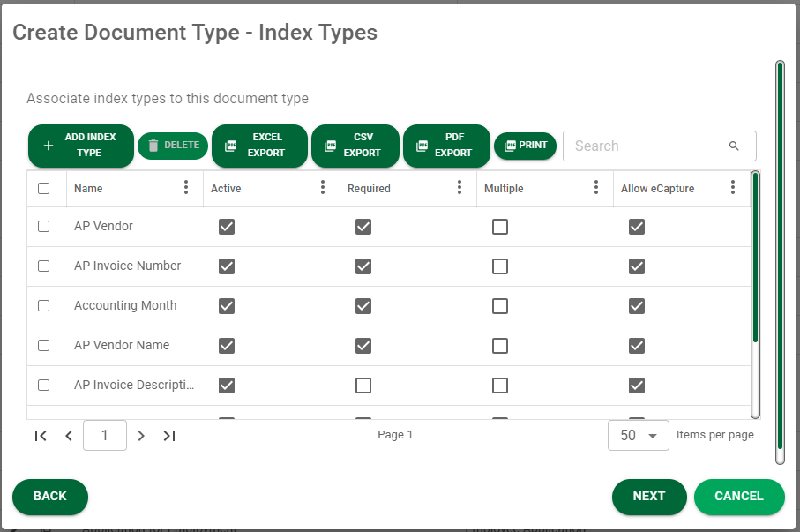Go to last page of grid
This screenshot has width=800, height=532.
coord(169,436)
